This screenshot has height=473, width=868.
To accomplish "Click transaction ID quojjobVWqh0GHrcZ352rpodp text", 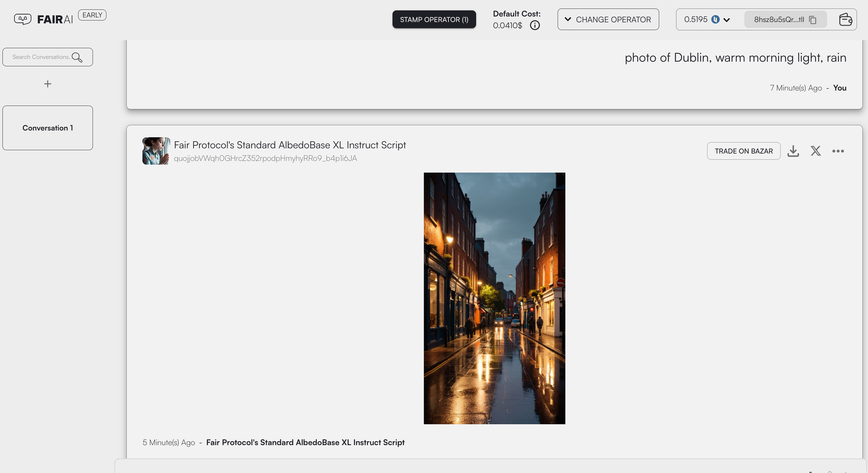I will [265, 158].
